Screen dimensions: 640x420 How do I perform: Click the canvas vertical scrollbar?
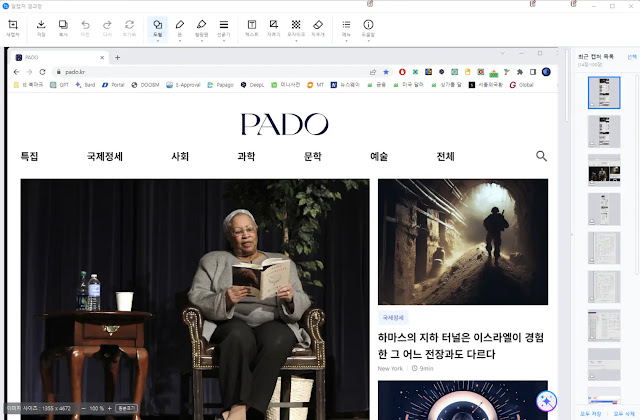567,86
